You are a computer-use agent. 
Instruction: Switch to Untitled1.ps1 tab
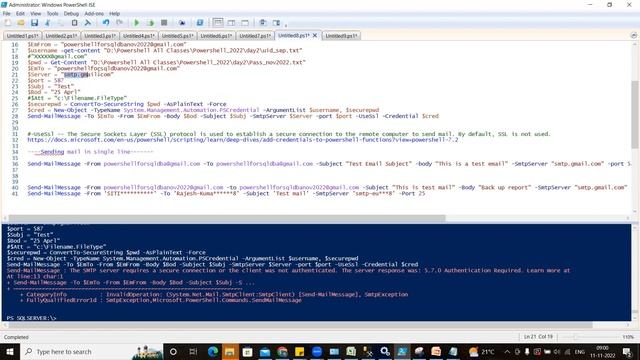(22, 36)
